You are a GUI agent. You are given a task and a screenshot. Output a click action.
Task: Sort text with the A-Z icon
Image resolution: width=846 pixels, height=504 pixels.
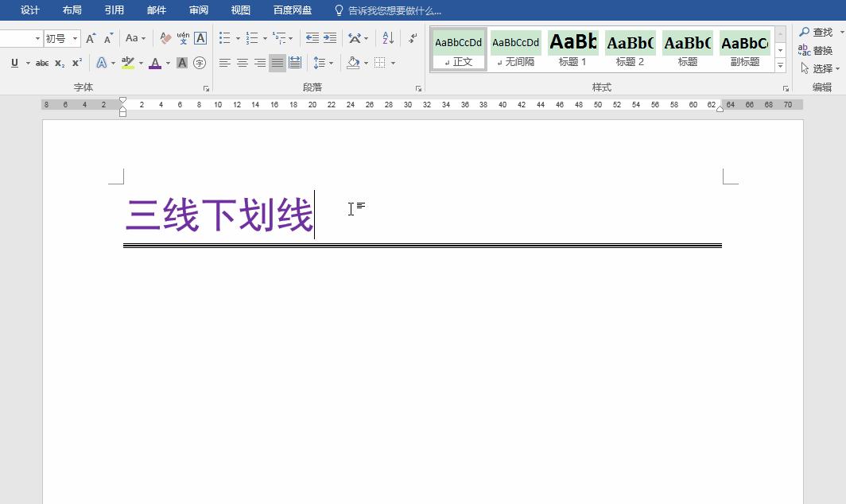(388, 37)
